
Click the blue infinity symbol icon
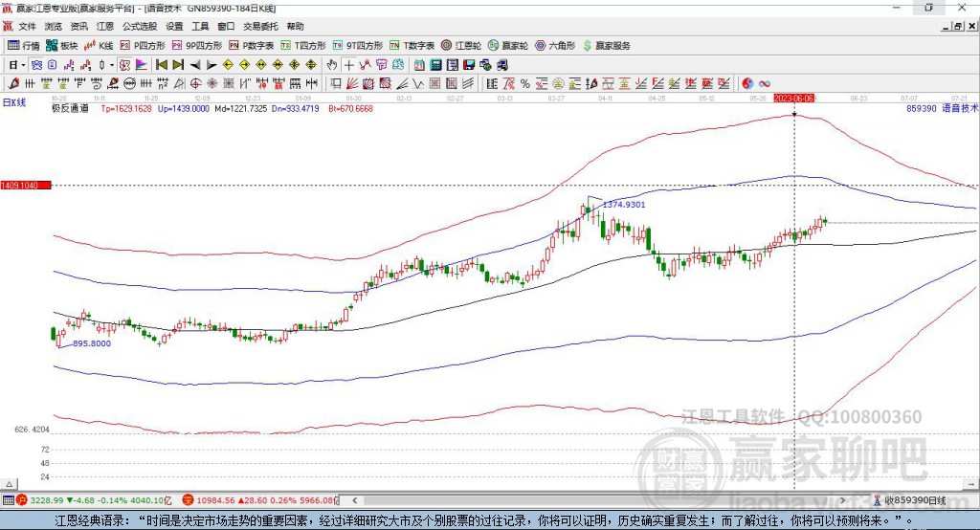click(765, 84)
